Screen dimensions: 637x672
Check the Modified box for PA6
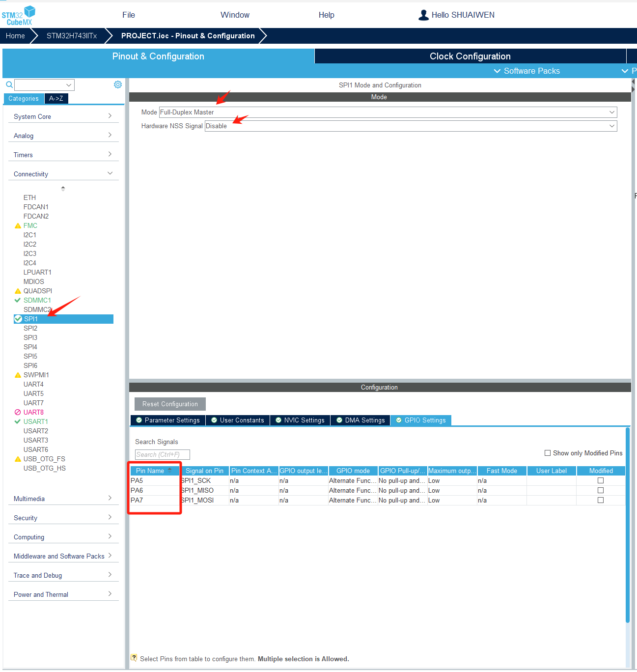(x=601, y=490)
